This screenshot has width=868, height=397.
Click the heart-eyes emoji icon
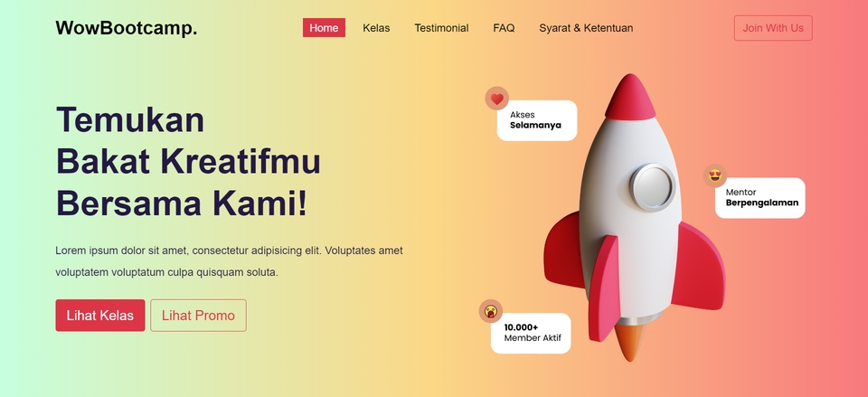click(714, 176)
